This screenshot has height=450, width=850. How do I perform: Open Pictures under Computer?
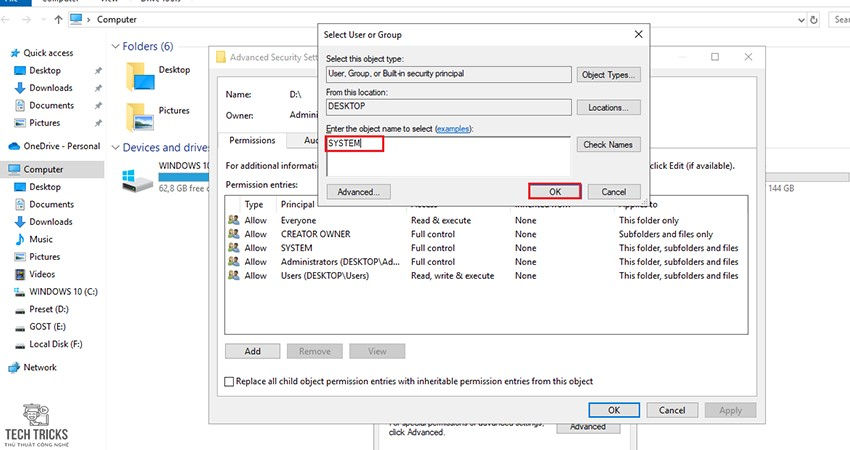tap(44, 256)
